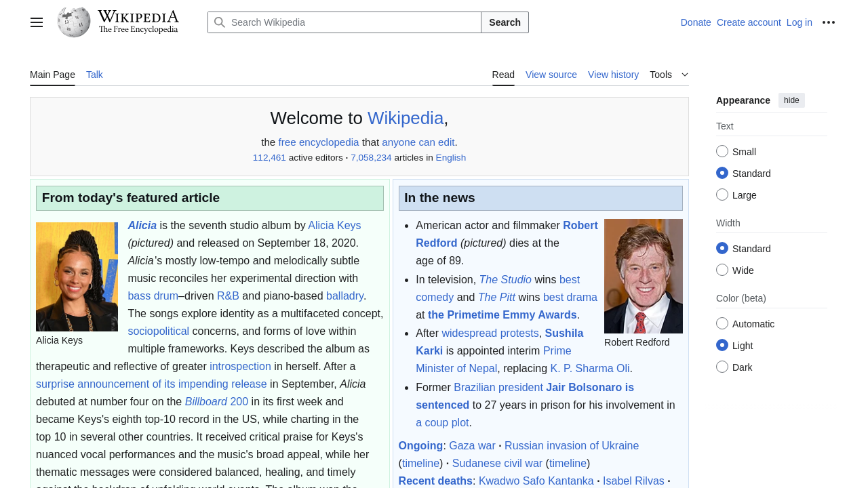Open the sociopolitical link
868x488 pixels.
(x=158, y=331)
